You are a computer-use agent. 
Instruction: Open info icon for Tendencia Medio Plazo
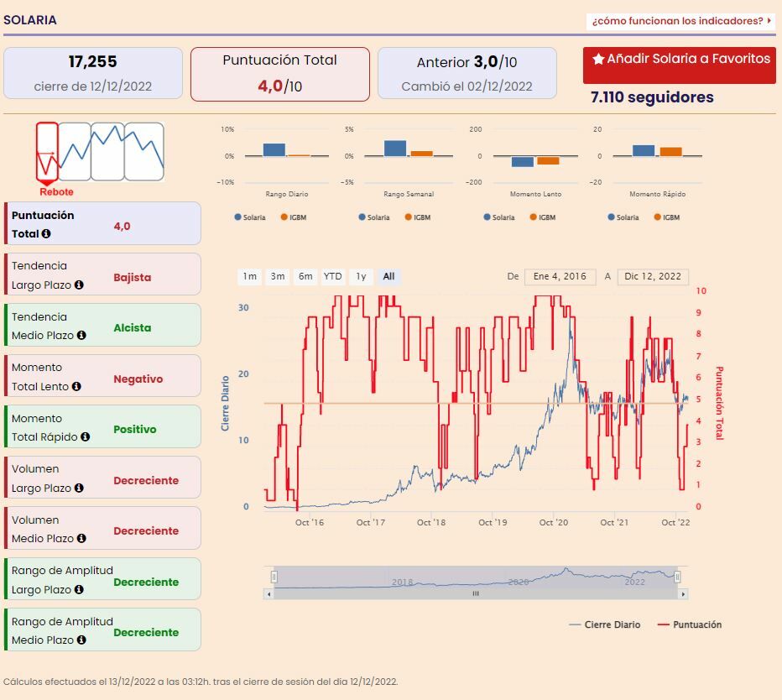tap(81, 335)
